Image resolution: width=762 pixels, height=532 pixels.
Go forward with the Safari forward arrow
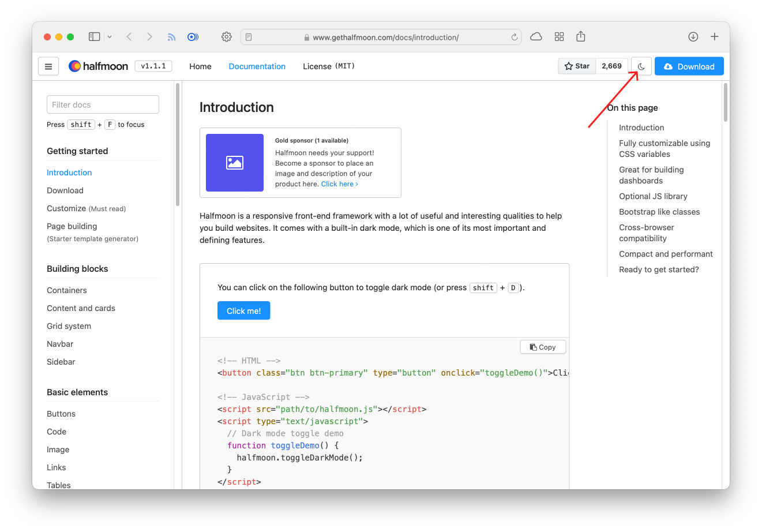pyautogui.click(x=149, y=37)
